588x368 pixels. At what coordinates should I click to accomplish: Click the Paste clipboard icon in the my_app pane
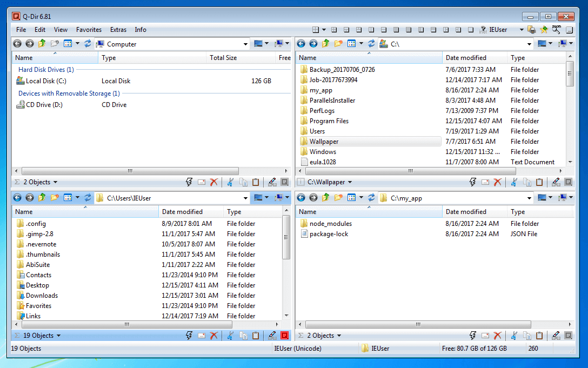click(x=539, y=335)
